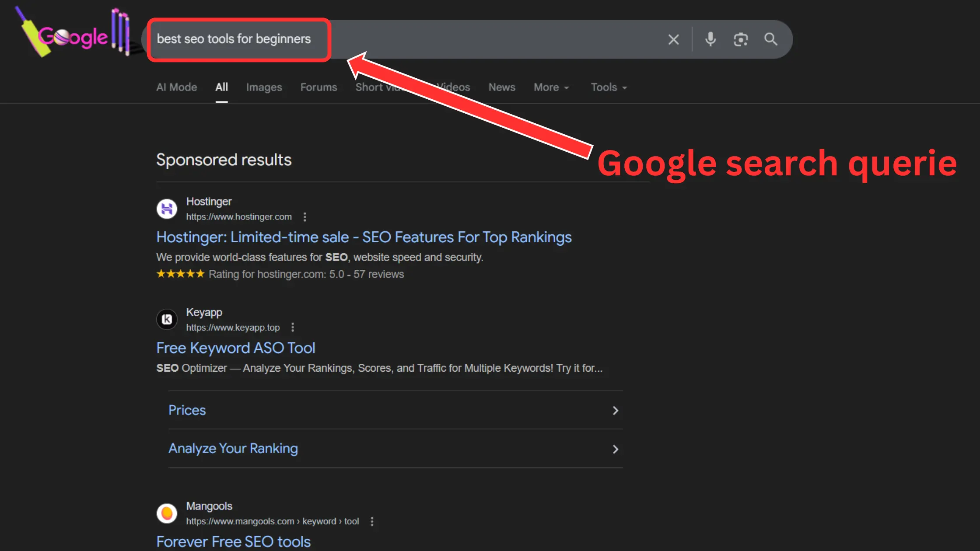Click the Keyapp SEO Optimizer description
Viewport: 980px width, 551px height.
379,368
